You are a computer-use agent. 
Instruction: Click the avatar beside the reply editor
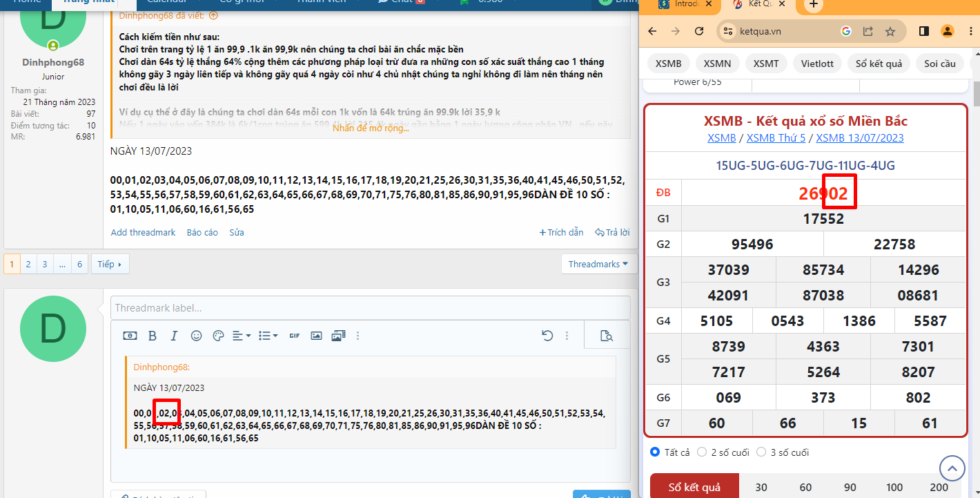click(x=53, y=329)
